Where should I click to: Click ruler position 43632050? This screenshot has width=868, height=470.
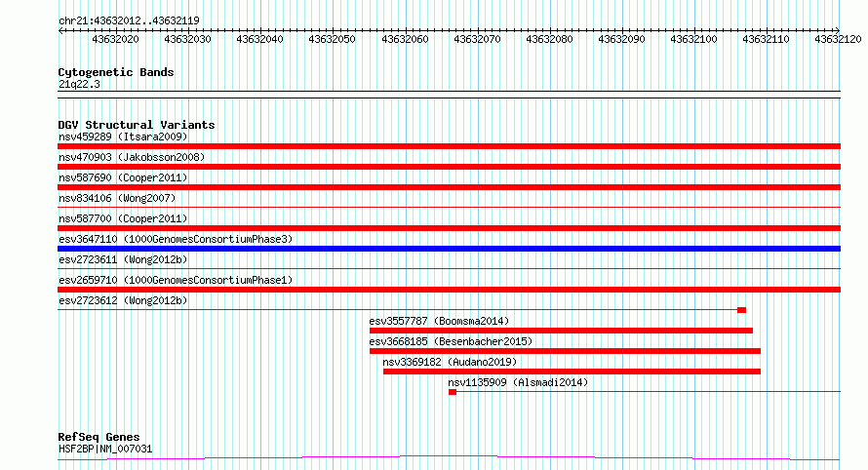333,39
